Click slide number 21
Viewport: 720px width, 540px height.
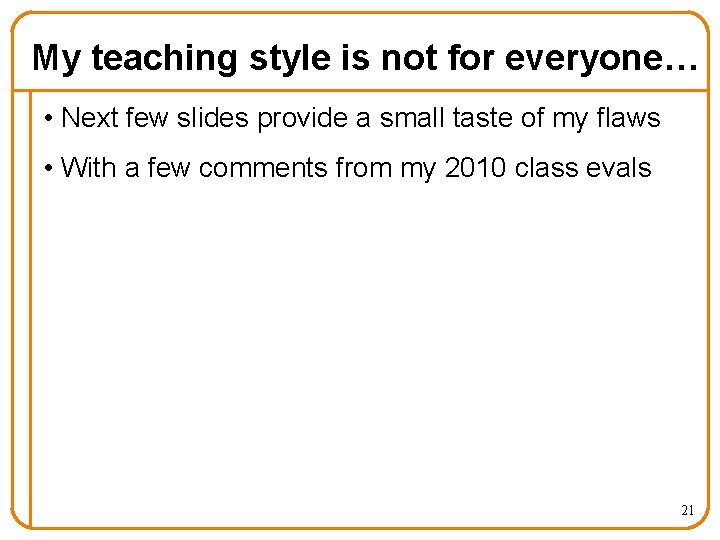pyautogui.click(x=687, y=510)
